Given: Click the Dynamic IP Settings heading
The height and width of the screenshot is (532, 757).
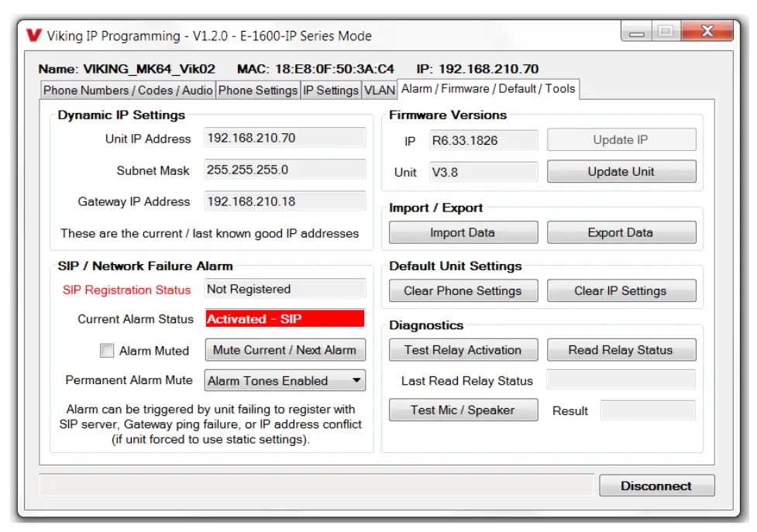Looking at the screenshot, I should pyautogui.click(x=121, y=115).
